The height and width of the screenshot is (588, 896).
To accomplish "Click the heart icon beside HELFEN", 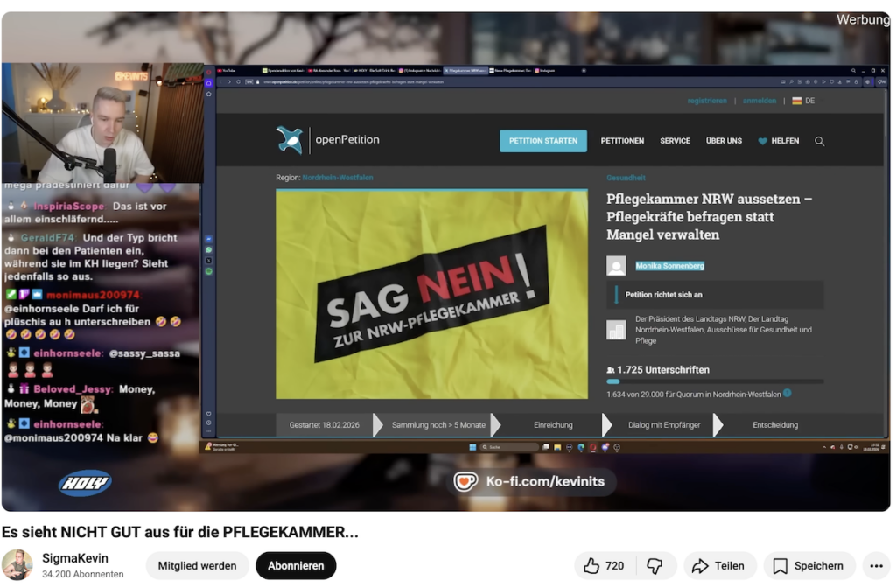I will 762,141.
